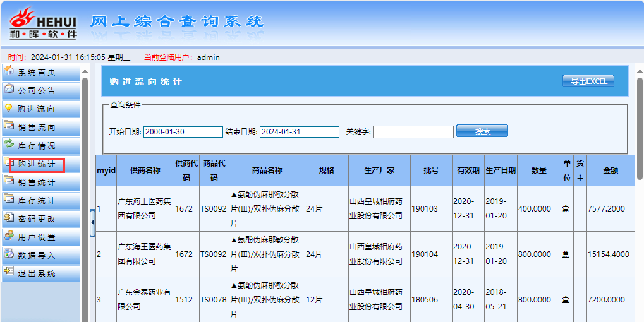Screen dimensions: 644x322
Task: Click the home icon beside 系统首页
Action: point(9,70)
